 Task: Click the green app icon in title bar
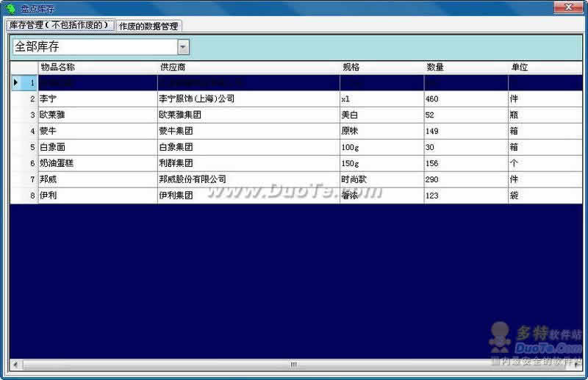click(10, 8)
